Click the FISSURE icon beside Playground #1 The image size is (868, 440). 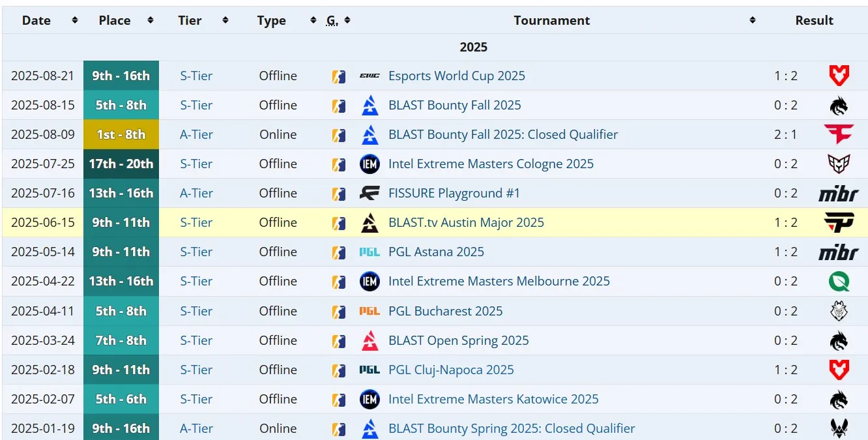pos(369,193)
